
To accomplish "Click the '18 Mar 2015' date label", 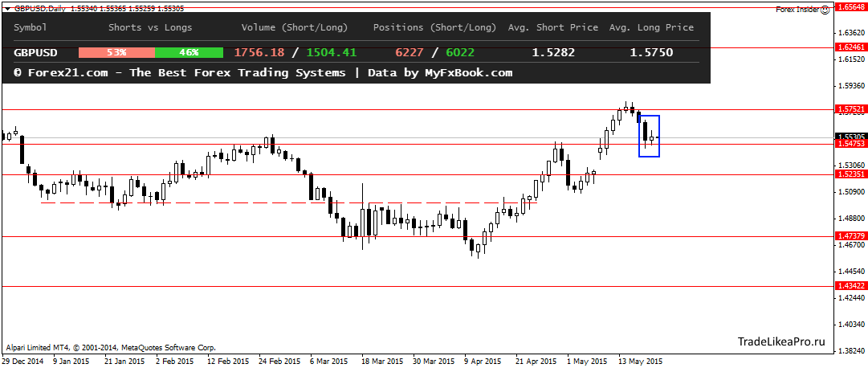I will pyautogui.click(x=382, y=362).
